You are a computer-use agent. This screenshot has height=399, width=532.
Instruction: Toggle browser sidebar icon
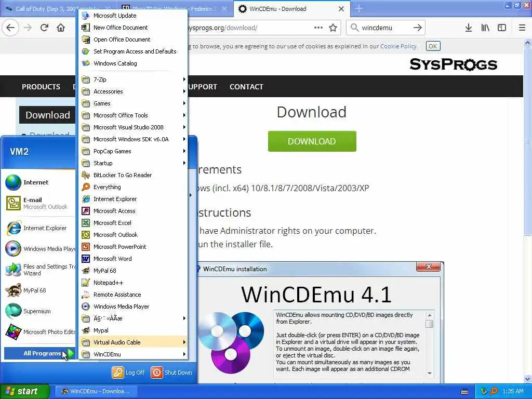click(x=502, y=28)
